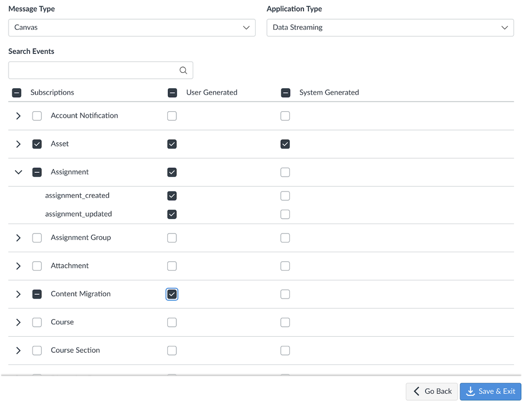Image resolution: width=532 pixels, height=406 pixels.
Task: Disable the assignment_created User Generated checkbox
Action: 172,195
